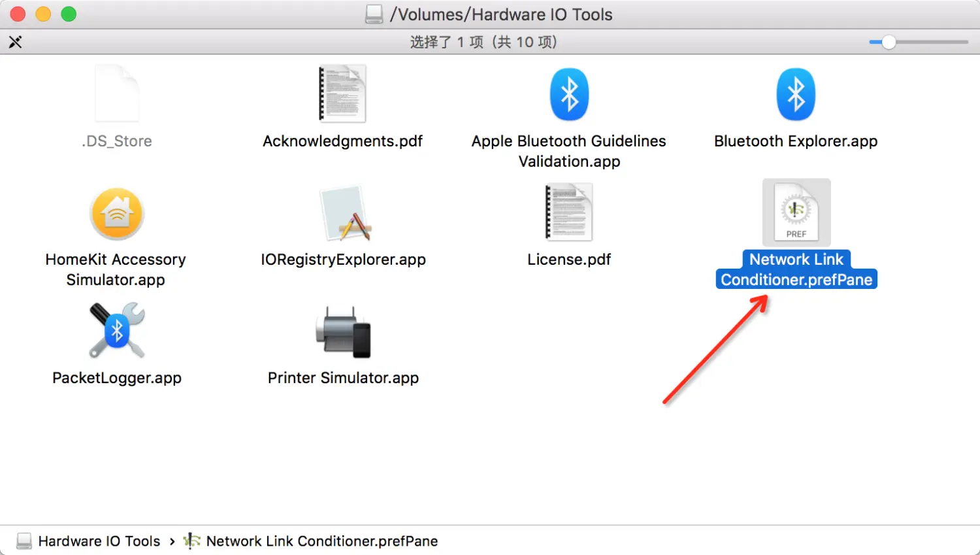Select the PacketLogger app icon
980x555 pixels.
(x=117, y=330)
